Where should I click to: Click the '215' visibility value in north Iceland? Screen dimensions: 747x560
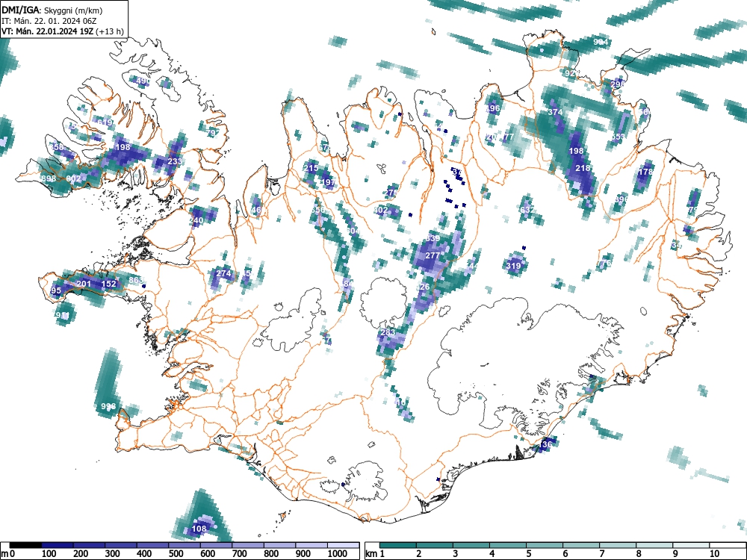coord(311,168)
